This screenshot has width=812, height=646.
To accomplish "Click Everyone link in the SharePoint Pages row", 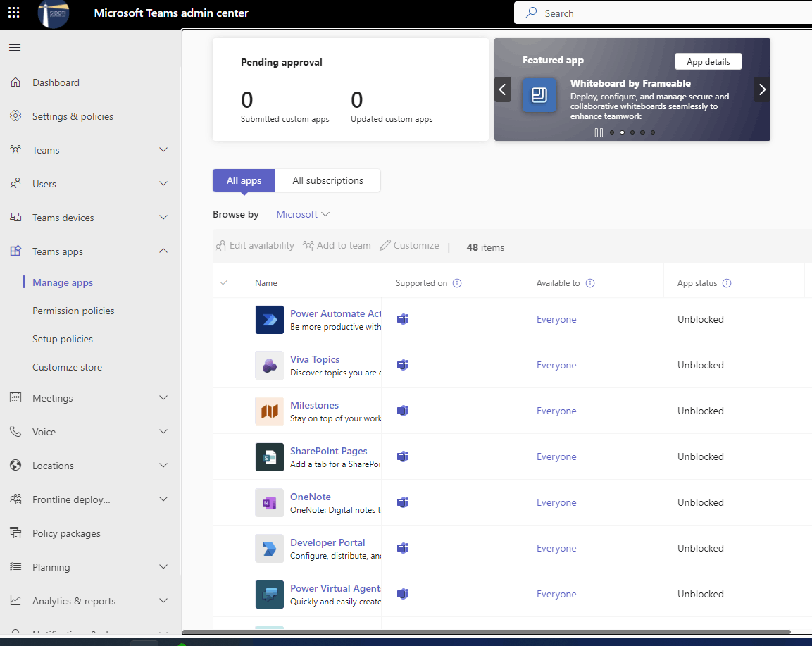I will point(556,457).
